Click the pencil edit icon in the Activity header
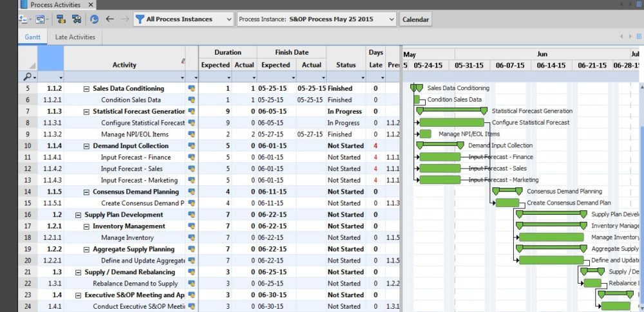The height and width of the screenshot is (312, 644). [x=184, y=61]
